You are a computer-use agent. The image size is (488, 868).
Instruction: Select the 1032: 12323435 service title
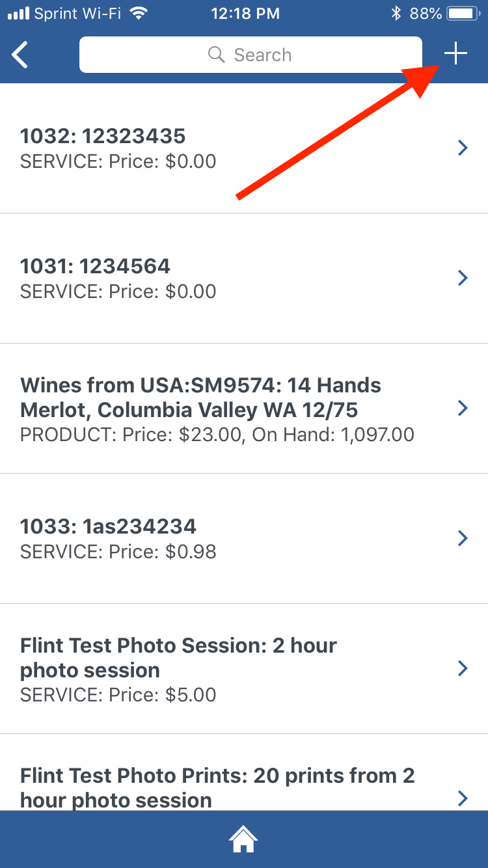tap(103, 136)
